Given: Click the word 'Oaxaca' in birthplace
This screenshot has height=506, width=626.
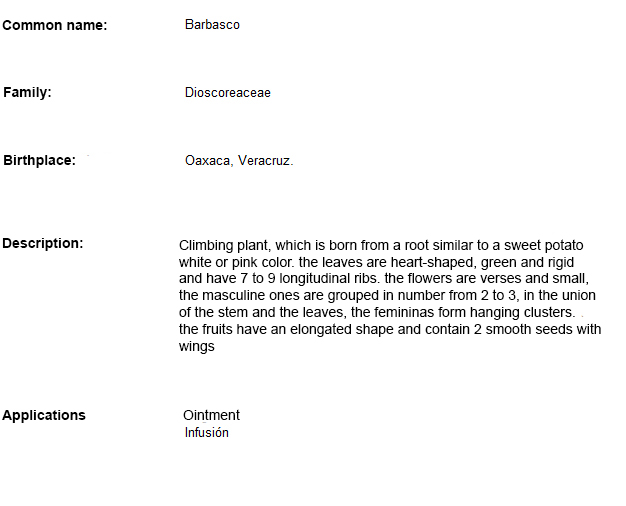Looking at the screenshot, I should coord(207,160).
